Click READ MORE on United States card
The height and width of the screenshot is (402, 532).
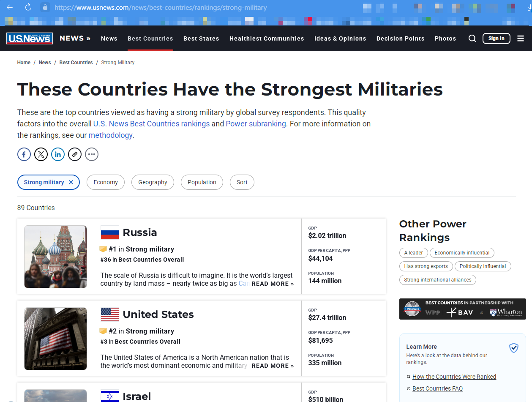273,366
